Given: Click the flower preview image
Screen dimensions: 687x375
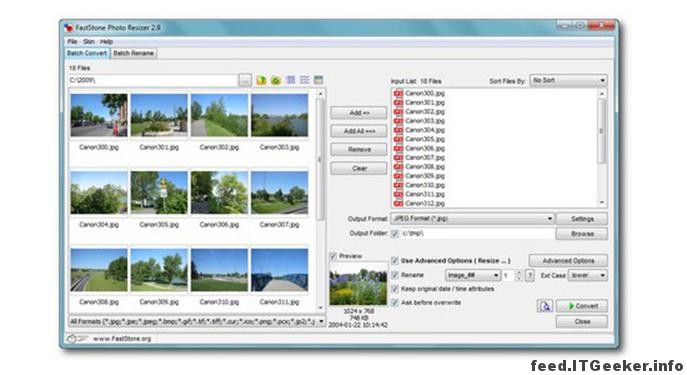Looking at the screenshot, I should 358,285.
